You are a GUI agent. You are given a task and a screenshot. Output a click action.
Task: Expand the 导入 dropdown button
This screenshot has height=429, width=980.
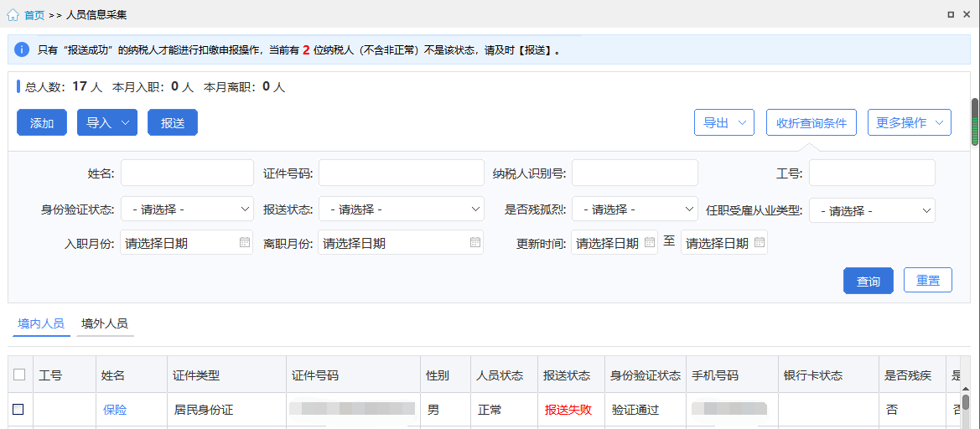tap(106, 122)
